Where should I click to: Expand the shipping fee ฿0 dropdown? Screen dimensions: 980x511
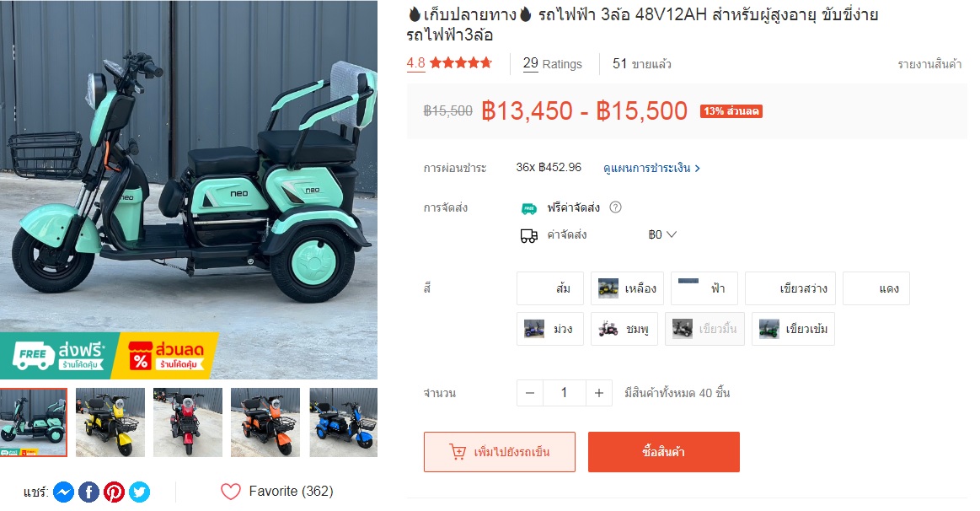(x=662, y=234)
